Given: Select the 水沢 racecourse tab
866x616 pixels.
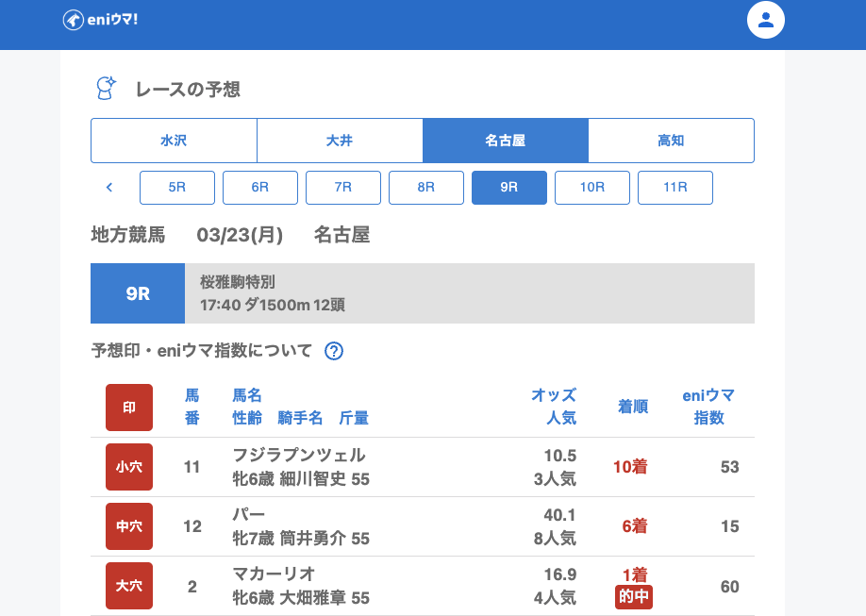Looking at the screenshot, I should pyautogui.click(x=174, y=141).
